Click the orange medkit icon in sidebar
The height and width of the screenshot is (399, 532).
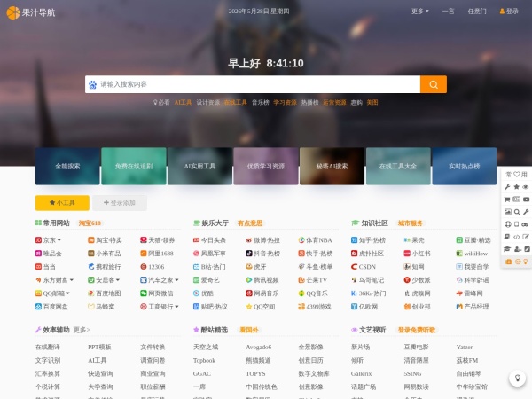pyautogui.click(x=509, y=262)
